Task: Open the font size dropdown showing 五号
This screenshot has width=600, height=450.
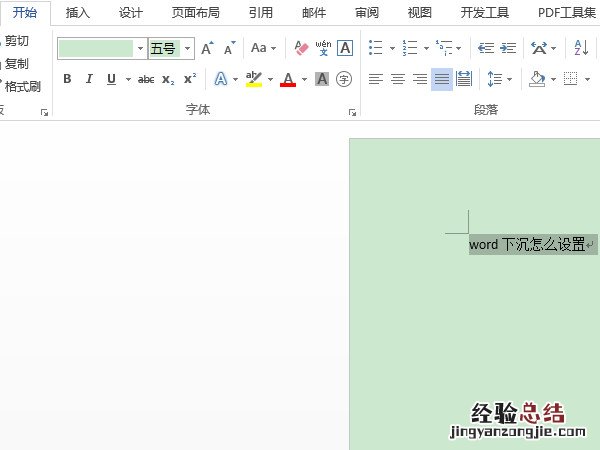Action: coord(188,48)
